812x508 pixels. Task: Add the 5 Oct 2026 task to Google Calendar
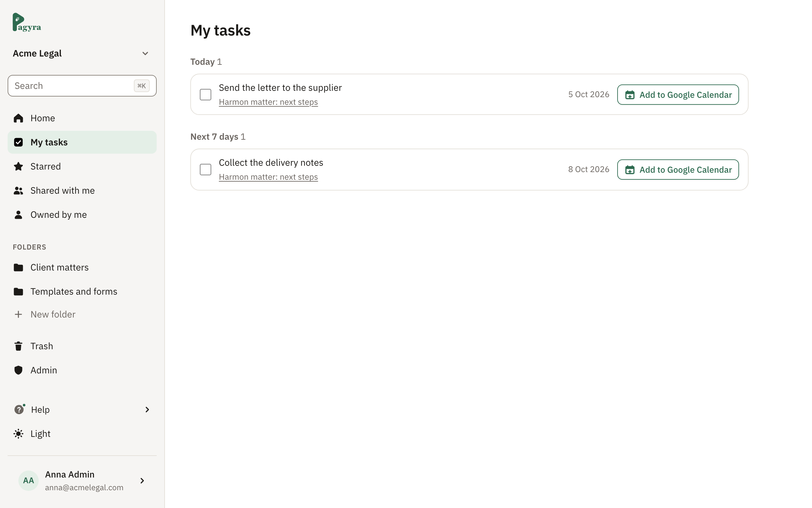point(678,95)
